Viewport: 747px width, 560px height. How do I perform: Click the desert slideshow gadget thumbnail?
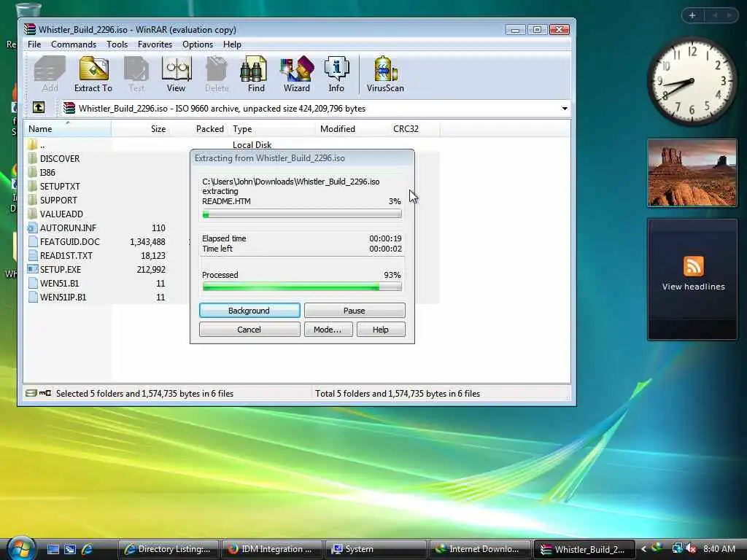(692, 173)
